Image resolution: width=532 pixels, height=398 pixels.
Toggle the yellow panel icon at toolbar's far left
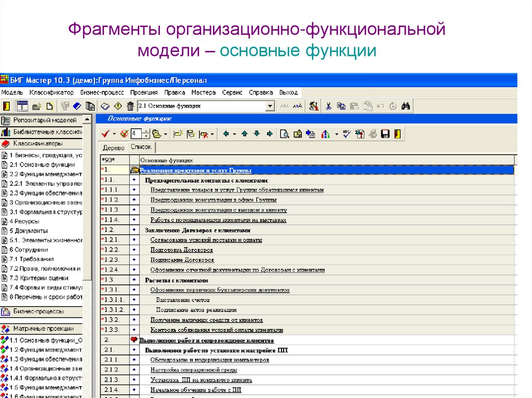[x=6, y=105]
